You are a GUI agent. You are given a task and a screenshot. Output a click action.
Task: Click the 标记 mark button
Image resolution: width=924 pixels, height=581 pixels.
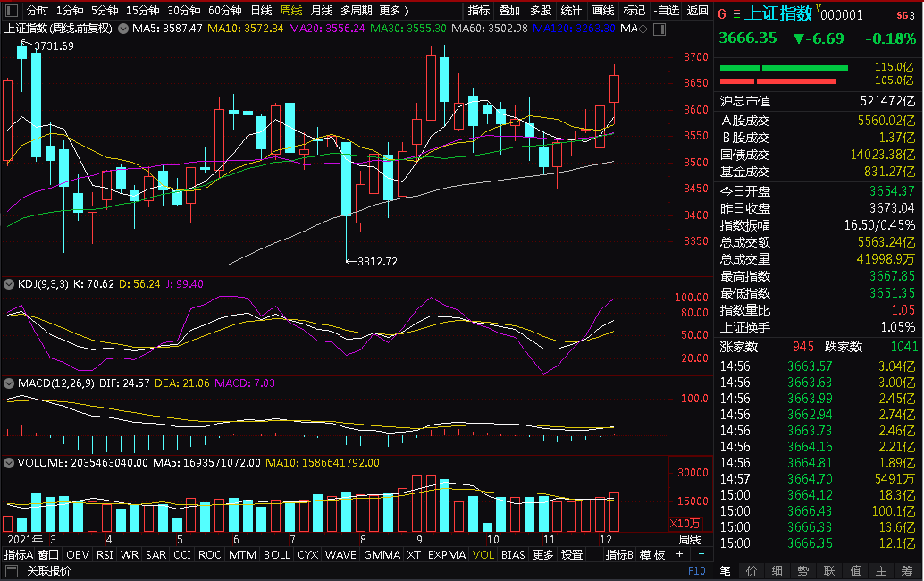point(634,11)
